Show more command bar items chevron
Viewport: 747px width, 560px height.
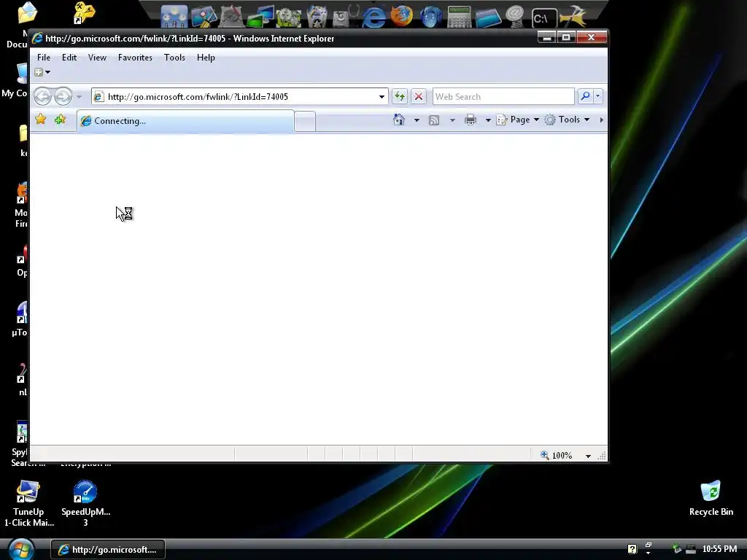click(x=601, y=120)
